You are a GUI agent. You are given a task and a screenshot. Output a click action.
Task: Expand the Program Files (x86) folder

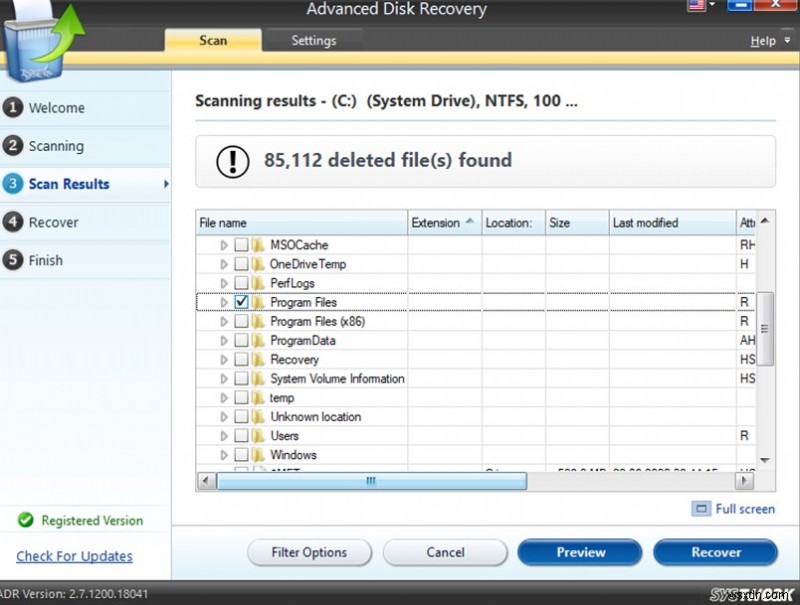(x=224, y=321)
